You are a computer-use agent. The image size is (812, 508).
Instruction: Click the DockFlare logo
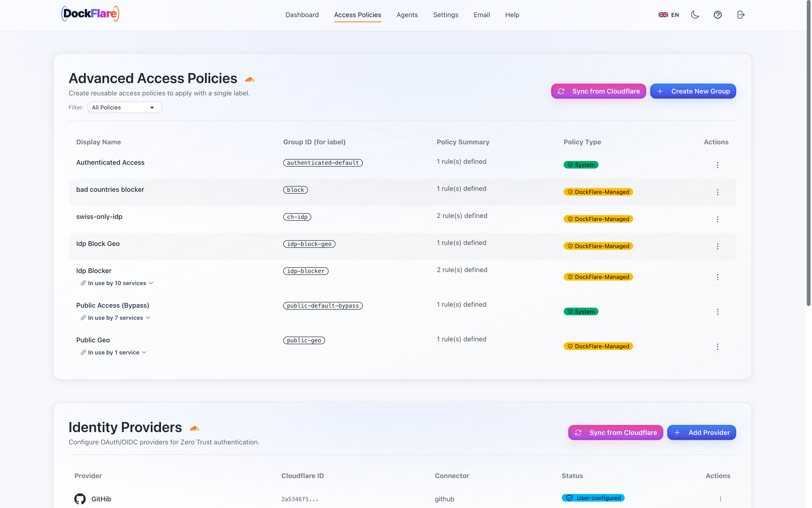coord(90,14)
